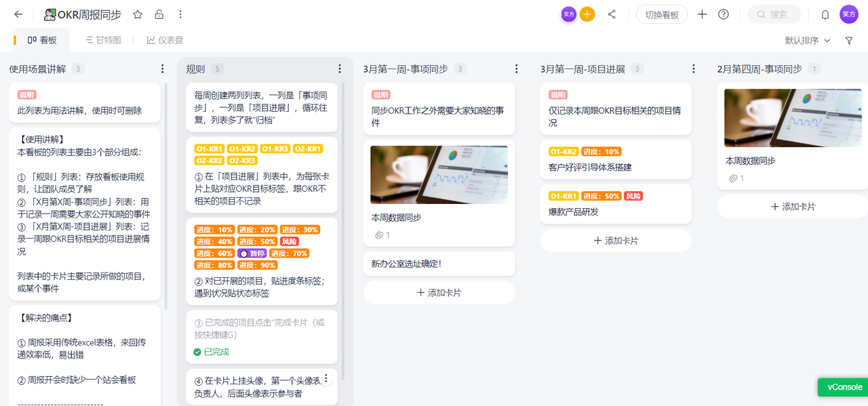868x406 pixels.
Task: Expand the 默认排序 sort dropdown
Action: coord(808,41)
